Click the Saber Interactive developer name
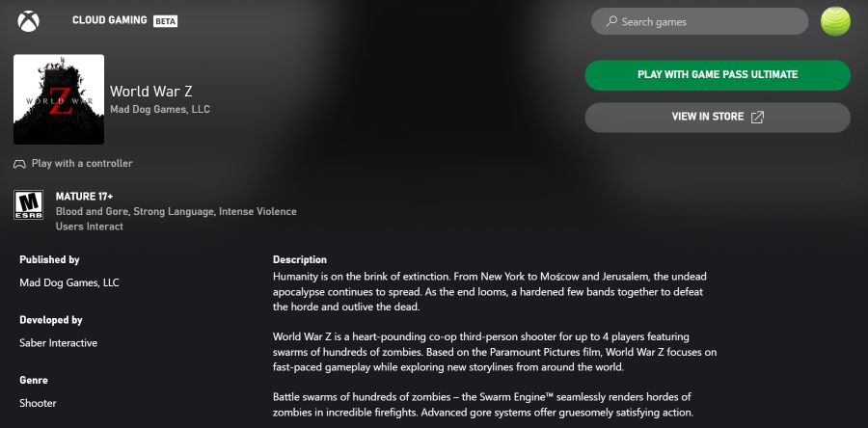868x428 pixels. coord(58,343)
